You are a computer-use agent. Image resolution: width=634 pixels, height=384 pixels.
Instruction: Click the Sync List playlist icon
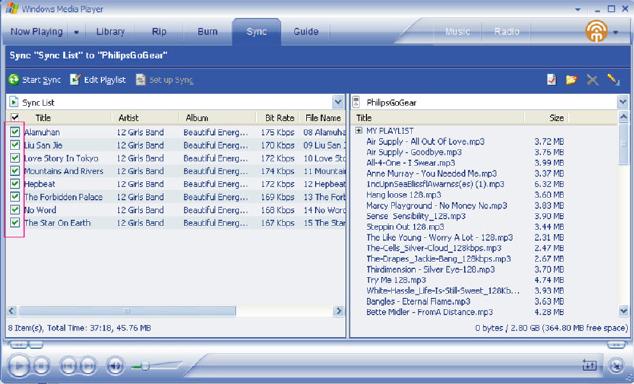click(14, 102)
